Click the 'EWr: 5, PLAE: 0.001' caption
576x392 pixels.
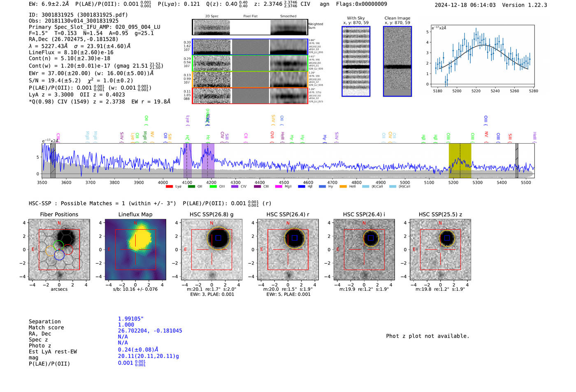click(x=288, y=295)
